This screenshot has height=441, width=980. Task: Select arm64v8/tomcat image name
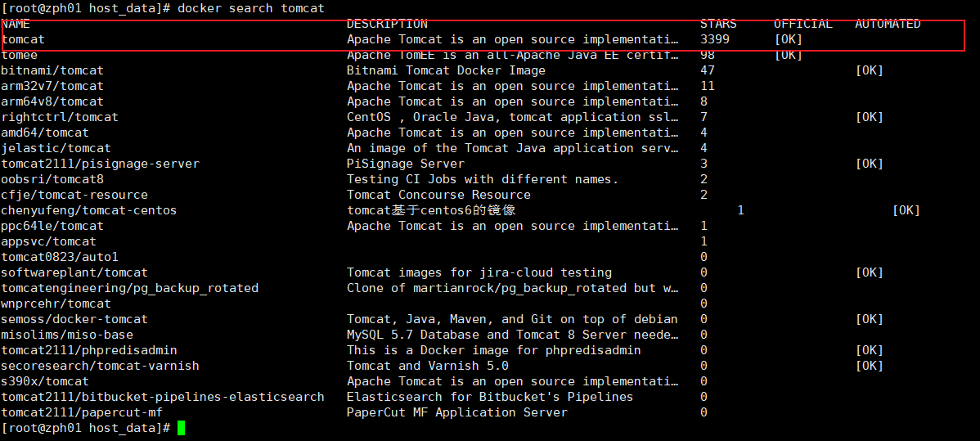52,101
